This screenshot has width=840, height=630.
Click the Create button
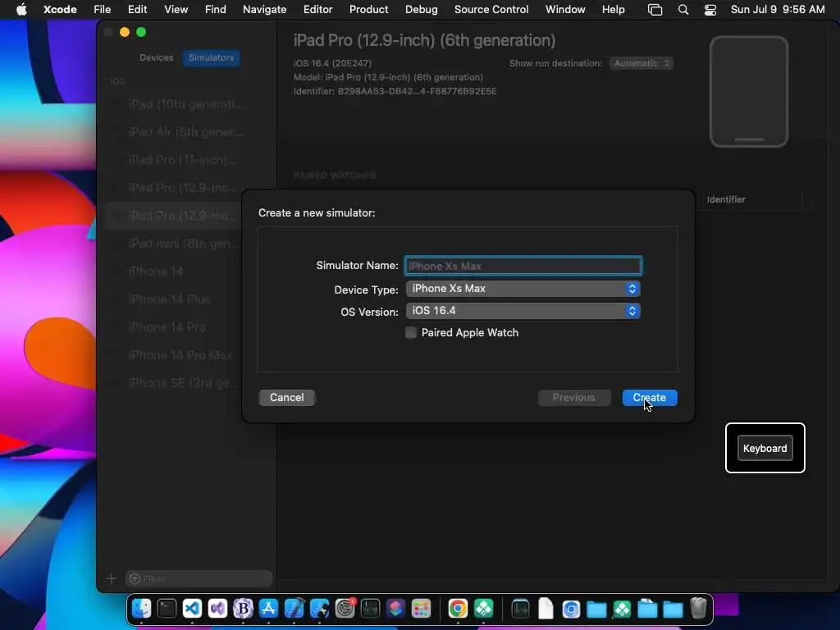(650, 398)
